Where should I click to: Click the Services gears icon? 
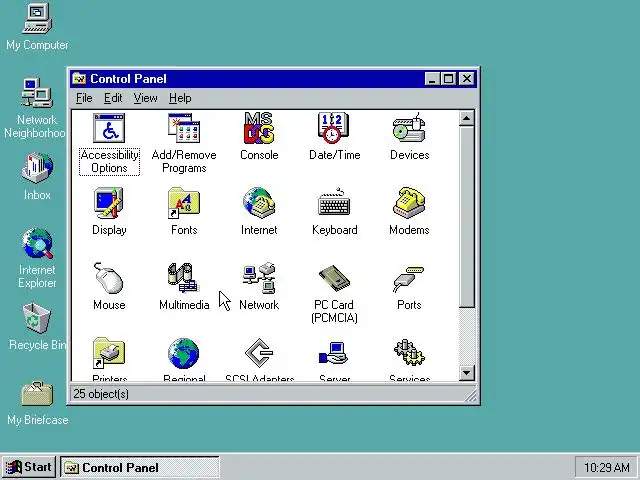pos(409,353)
